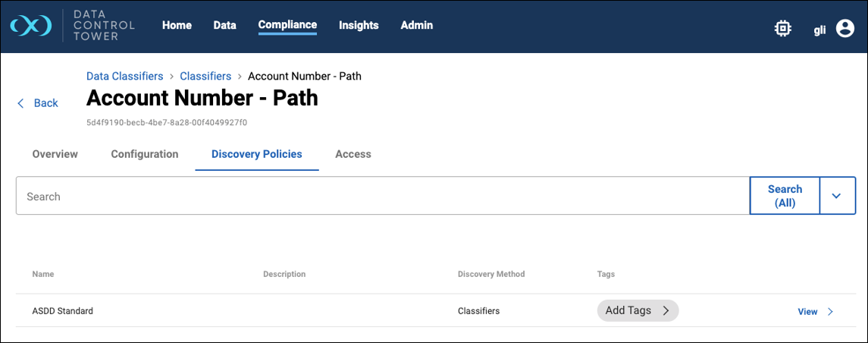The width and height of the screenshot is (868, 343).
Task: Click the Data Control Tower logo icon
Action: coord(31,26)
